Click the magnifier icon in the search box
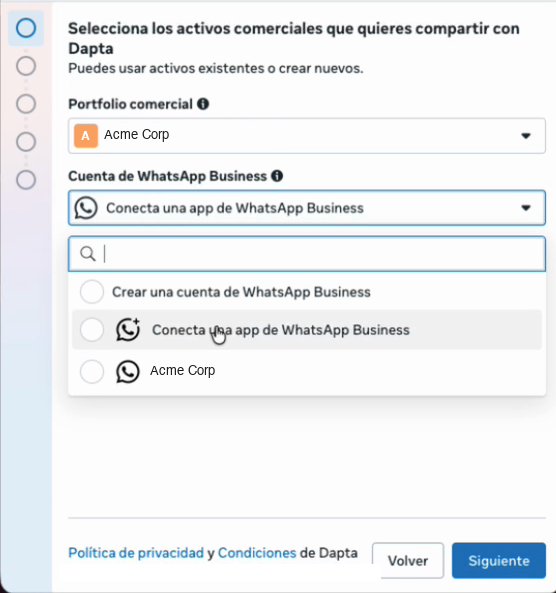This screenshot has width=556, height=593. 88,254
